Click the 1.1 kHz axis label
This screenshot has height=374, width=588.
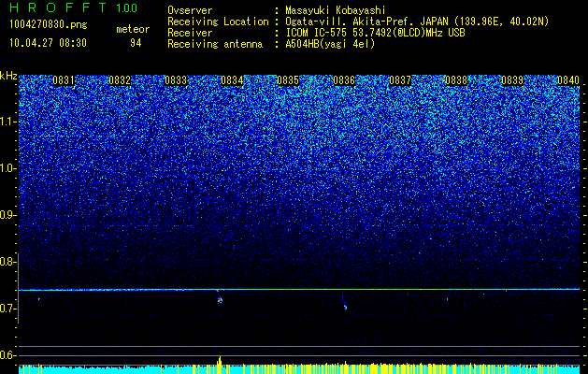(x=8, y=122)
